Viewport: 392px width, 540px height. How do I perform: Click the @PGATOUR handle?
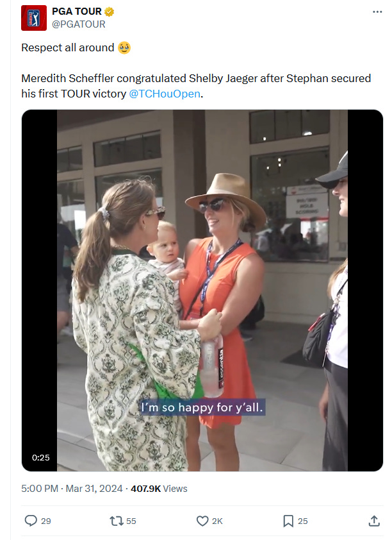coord(78,24)
